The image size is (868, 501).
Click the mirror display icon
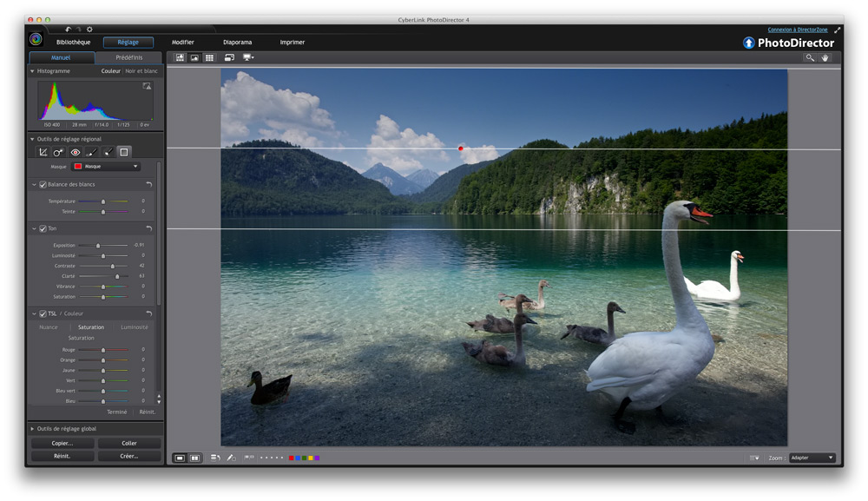click(229, 57)
